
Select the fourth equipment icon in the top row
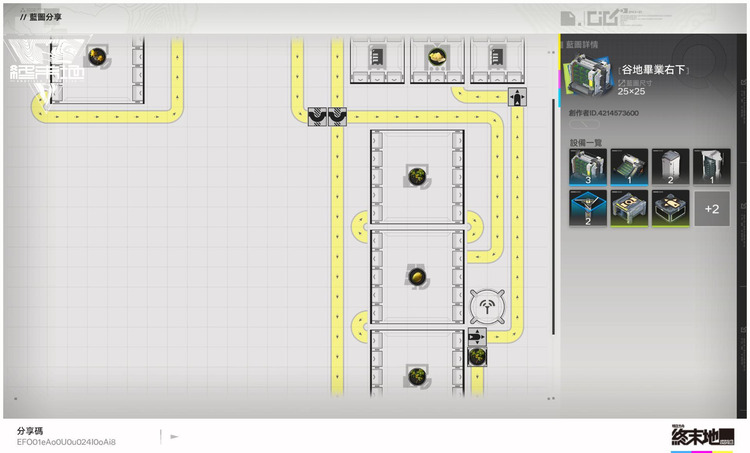[711, 166]
